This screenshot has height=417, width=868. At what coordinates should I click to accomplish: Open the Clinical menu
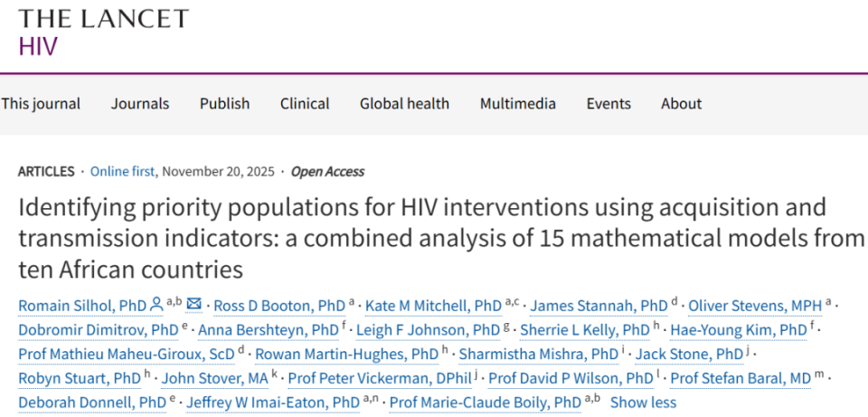point(305,103)
